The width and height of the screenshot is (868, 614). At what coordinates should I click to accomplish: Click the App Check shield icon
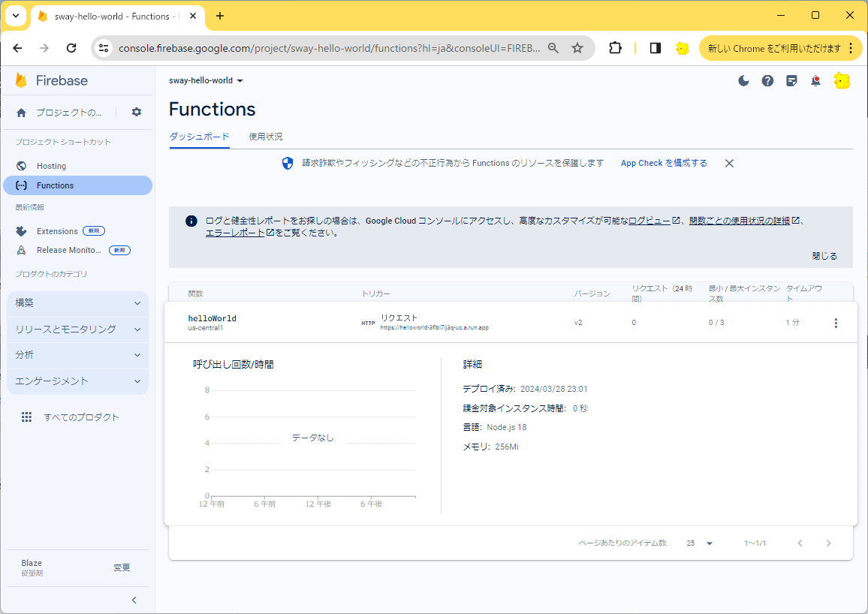point(288,163)
